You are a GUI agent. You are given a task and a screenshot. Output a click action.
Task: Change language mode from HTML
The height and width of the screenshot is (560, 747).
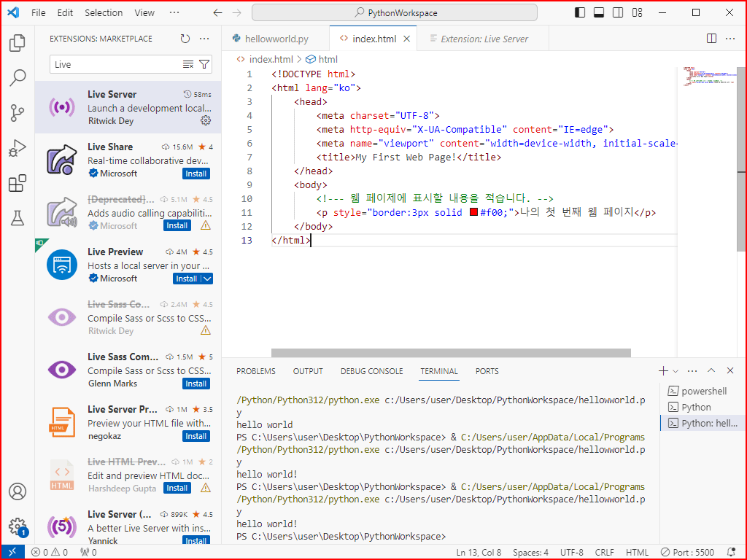[x=637, y=552]
